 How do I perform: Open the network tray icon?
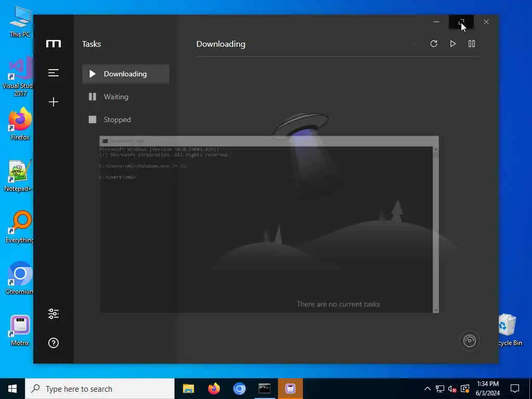(440, 389)
